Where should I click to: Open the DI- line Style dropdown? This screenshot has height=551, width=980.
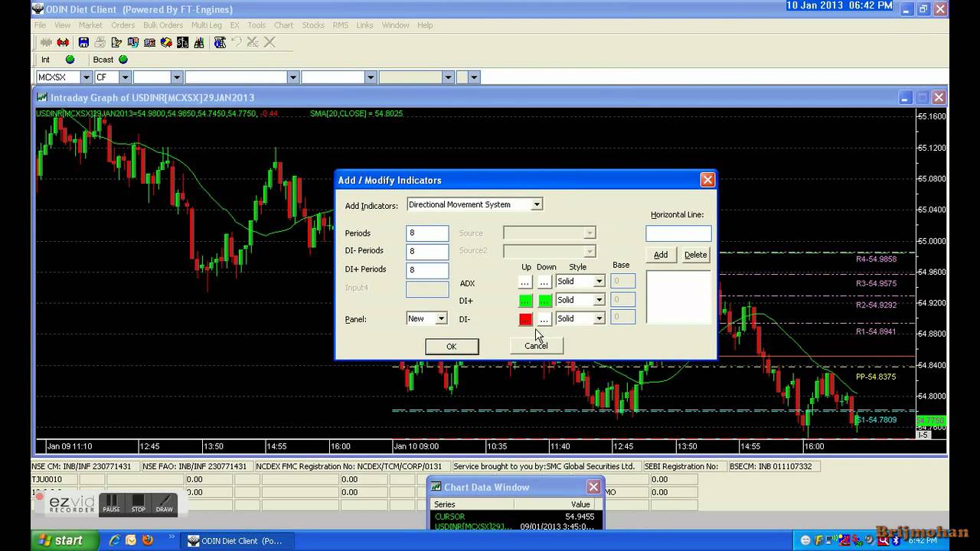[x=599, y=318]
